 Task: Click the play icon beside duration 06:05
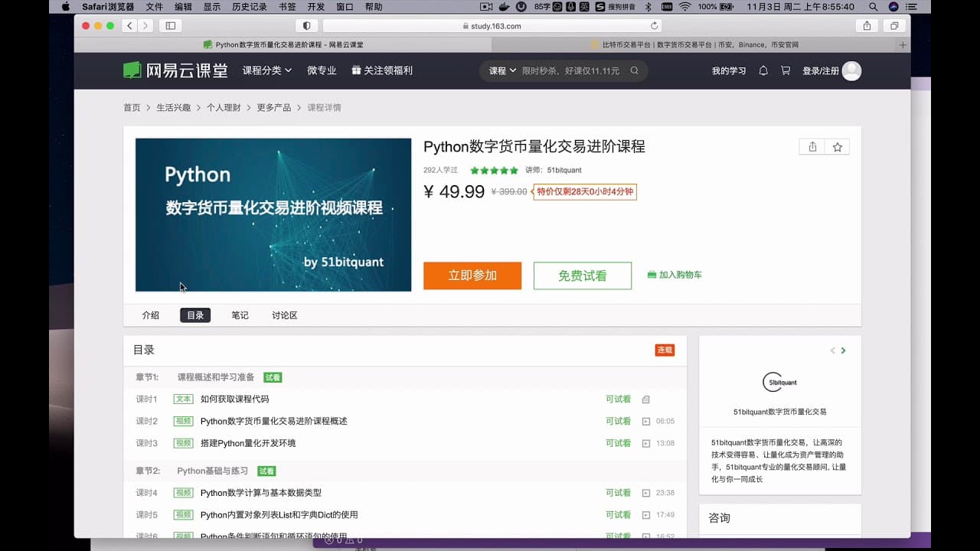pyautogui.click(x=646, y=421)
